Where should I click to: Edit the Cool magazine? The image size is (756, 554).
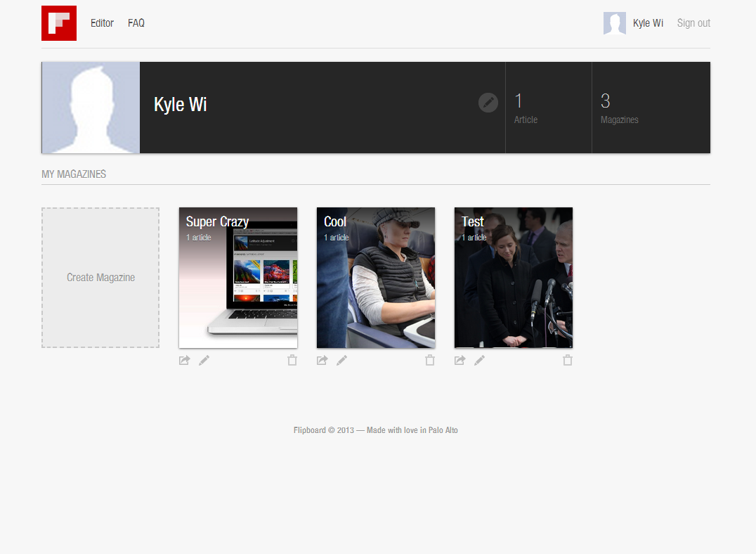pyautogui.click(x=342, y=360)
